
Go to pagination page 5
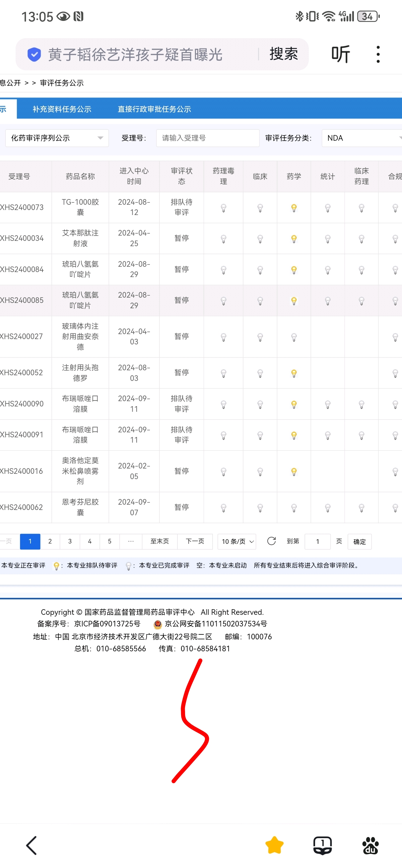click(x=109, y=542)
